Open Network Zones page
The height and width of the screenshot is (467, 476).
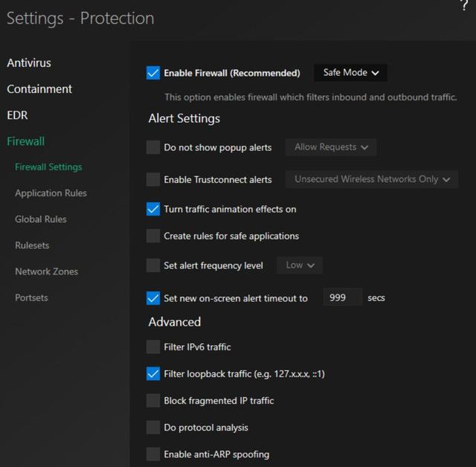tap(46, 271)
